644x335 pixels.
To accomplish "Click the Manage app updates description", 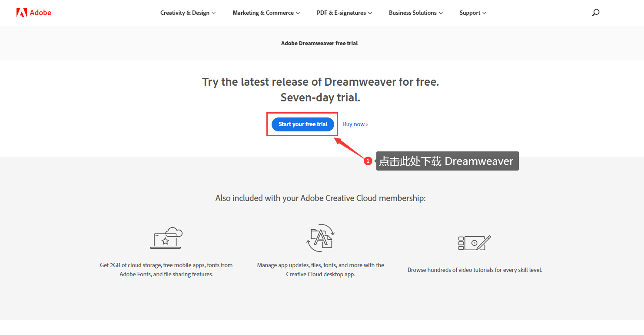I will click(320, 270).
